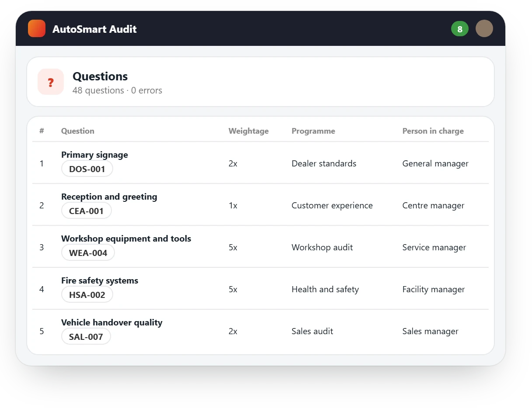Click row number 1 for Primary signage
532x408 pixels.
[x=42, y=163]
